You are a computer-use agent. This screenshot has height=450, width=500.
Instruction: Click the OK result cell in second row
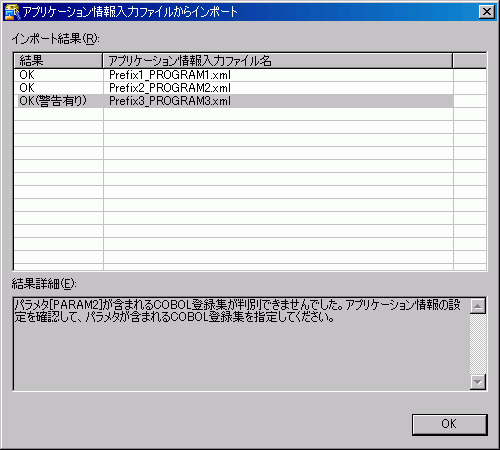click(58, 88)
